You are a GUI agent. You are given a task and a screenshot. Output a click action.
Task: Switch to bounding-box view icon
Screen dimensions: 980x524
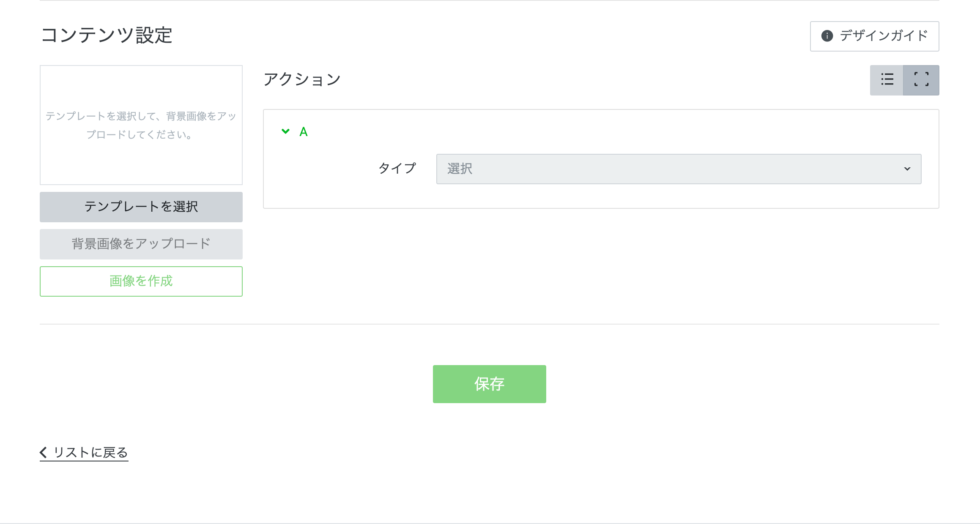pyautogui.click(x=921, y=80)
